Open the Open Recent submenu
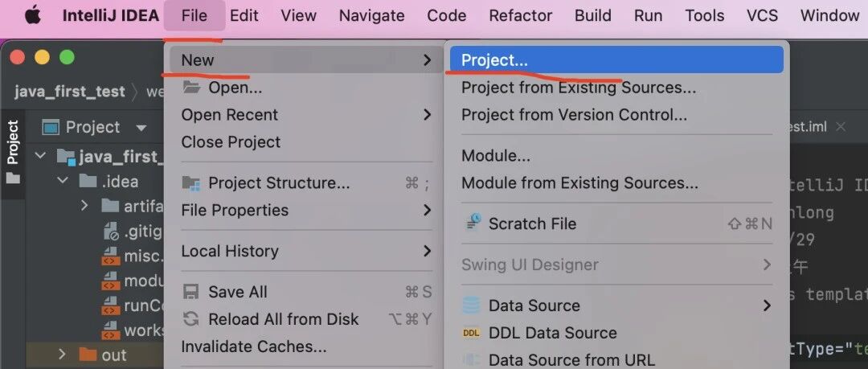The height and width of the screenshot is (369, 868). 305,115
